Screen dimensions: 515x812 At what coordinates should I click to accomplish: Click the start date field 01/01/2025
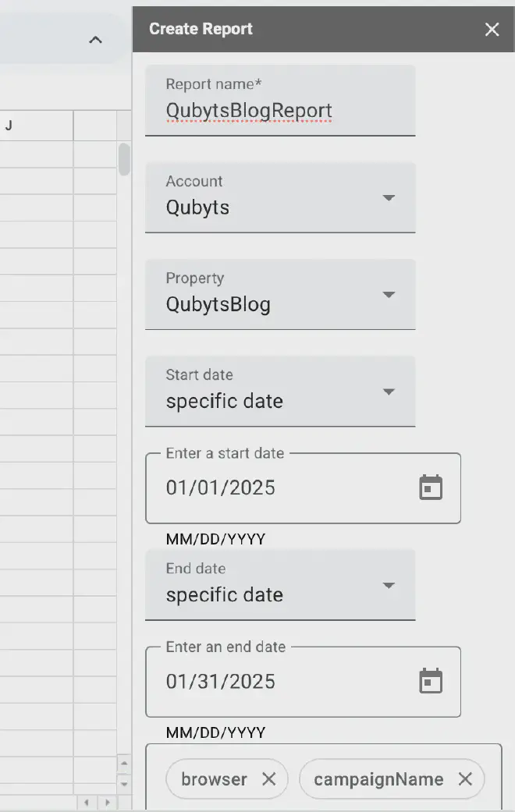(303, 488)
